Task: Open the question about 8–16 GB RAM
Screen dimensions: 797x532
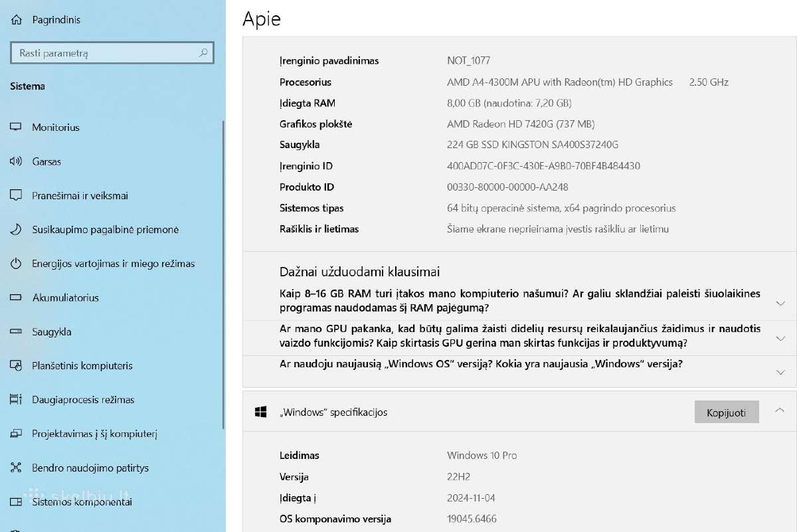Action: [520, 301]
